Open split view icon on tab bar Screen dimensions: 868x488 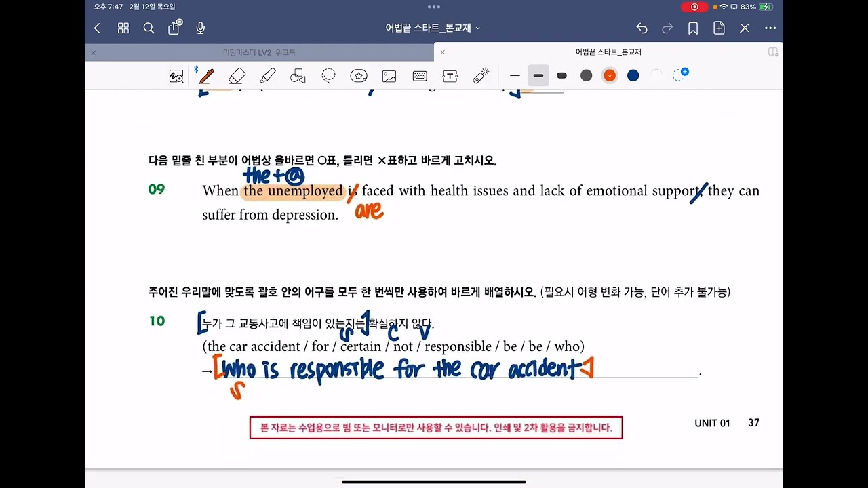773,52
